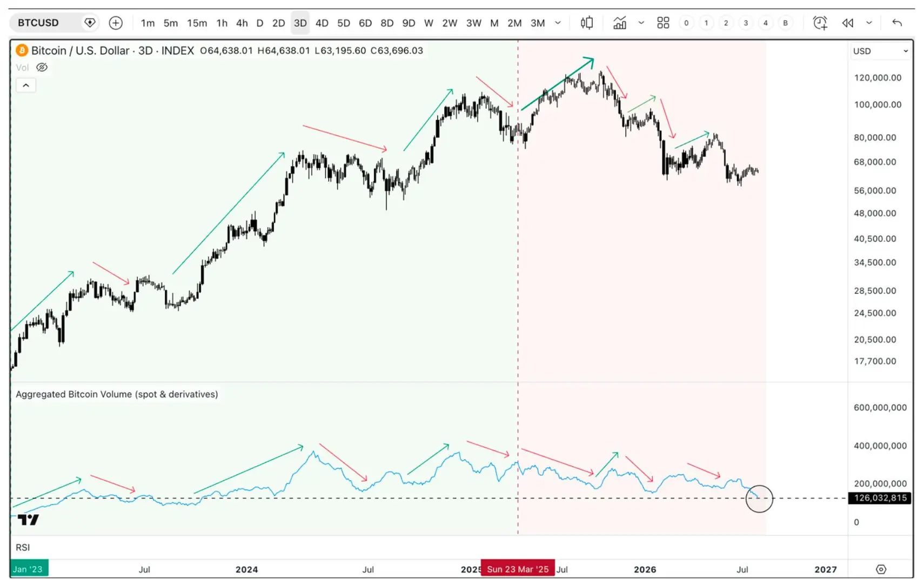Open time axis settings gear icon

881,569
